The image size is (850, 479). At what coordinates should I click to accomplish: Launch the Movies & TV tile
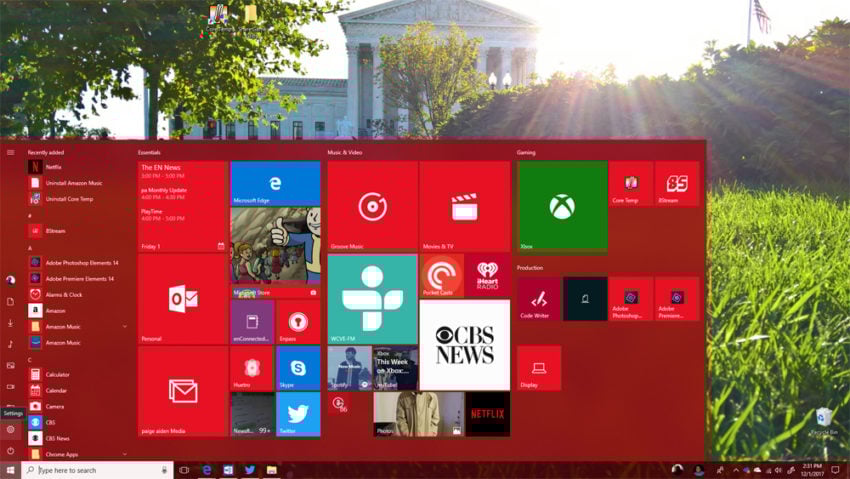465,206
